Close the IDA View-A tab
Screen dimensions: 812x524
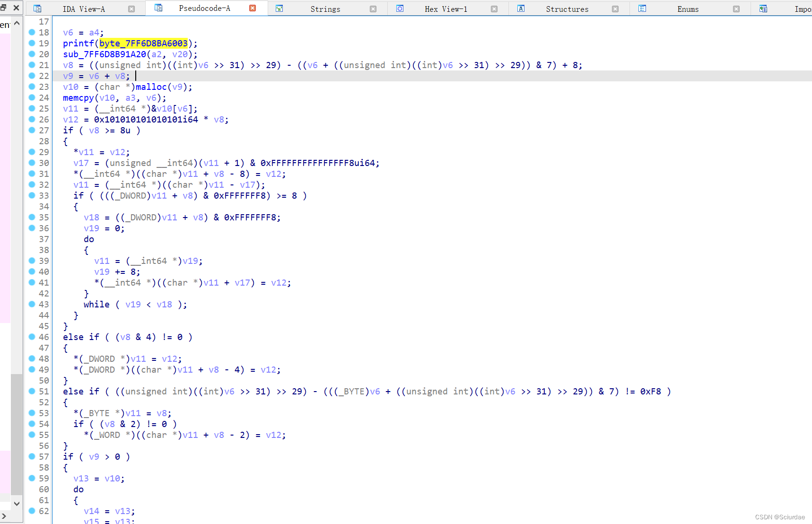pyautogui.click(x=131, y=9)
